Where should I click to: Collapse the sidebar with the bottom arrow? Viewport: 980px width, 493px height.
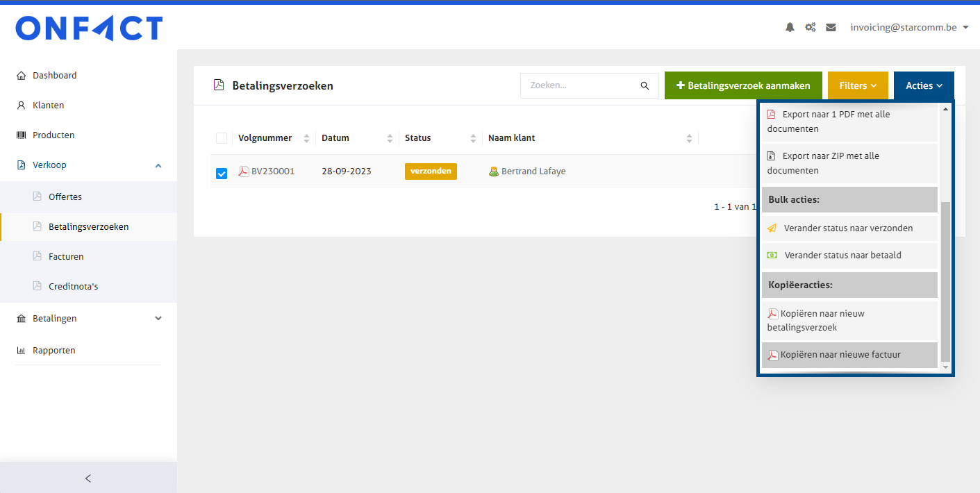pos(88,478)
